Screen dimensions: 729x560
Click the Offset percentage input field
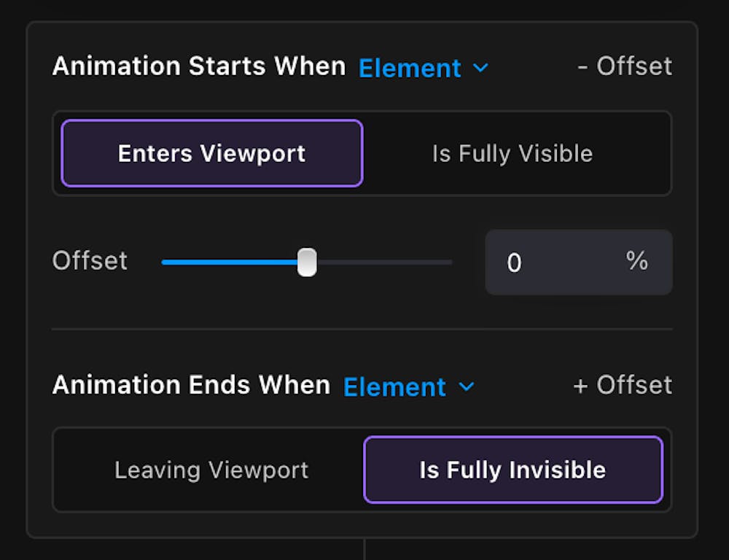tap(554, 262)
